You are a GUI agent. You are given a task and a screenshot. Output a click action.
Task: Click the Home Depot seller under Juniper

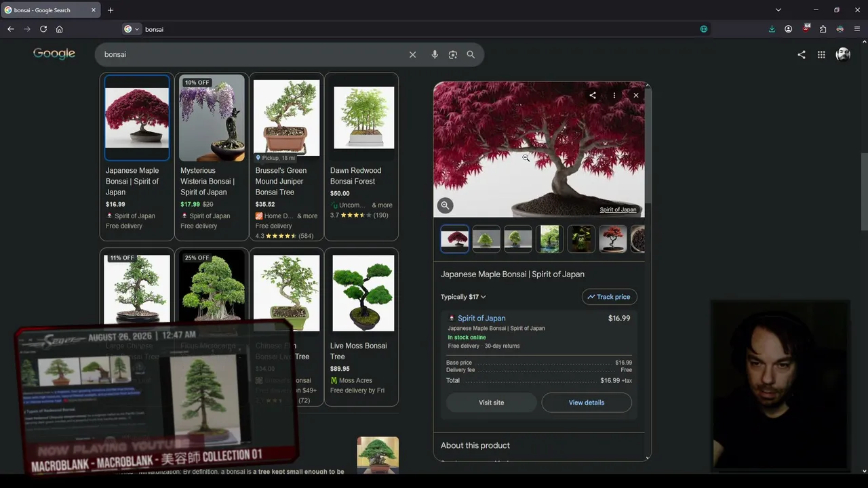(278, 216)
